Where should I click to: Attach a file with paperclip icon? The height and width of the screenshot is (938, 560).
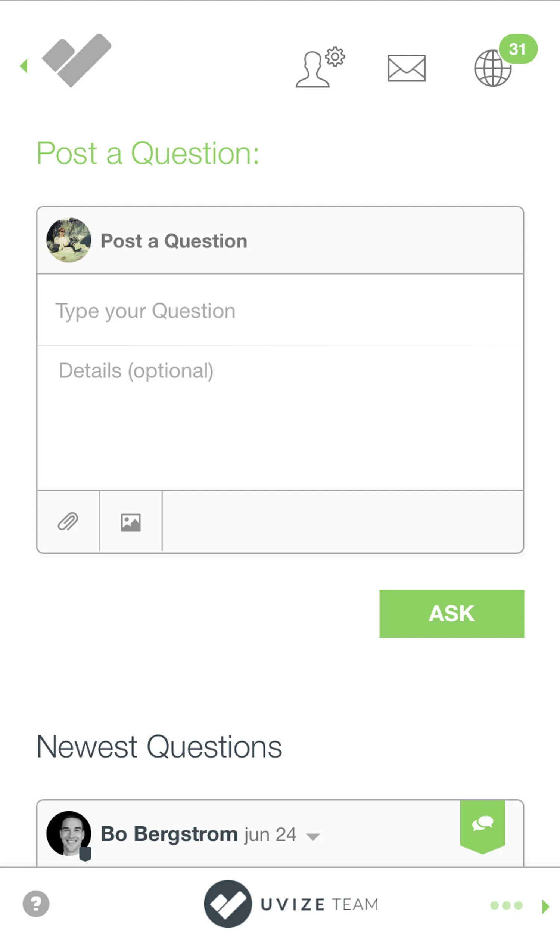pyautogui.click(x=68, y=522)
